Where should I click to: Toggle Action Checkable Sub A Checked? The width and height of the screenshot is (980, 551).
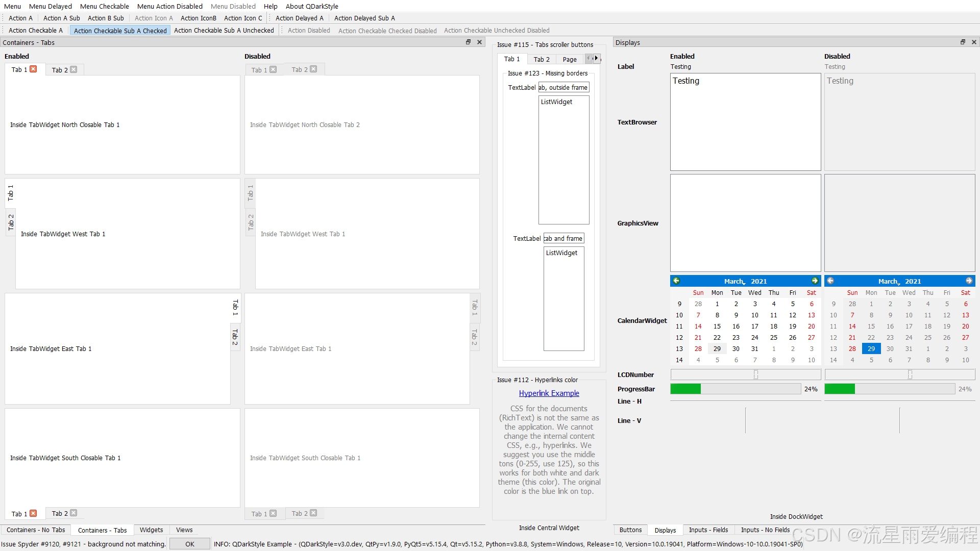point(120,31)
